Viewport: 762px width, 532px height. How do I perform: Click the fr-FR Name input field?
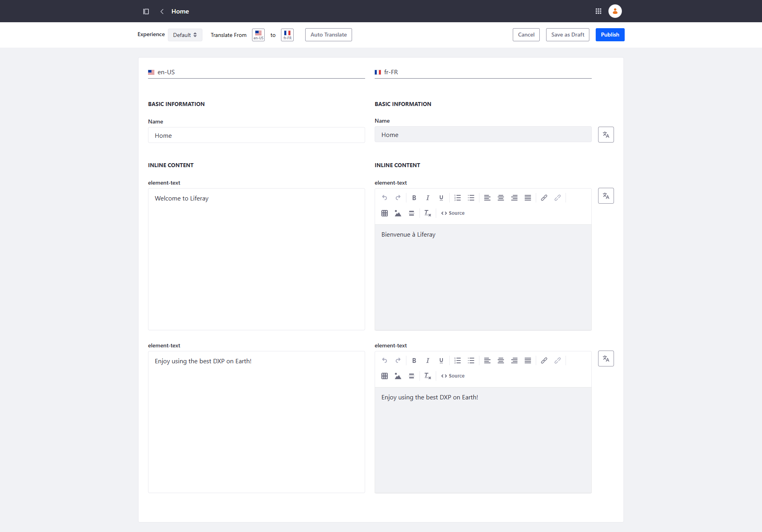[x=483, y=135]
